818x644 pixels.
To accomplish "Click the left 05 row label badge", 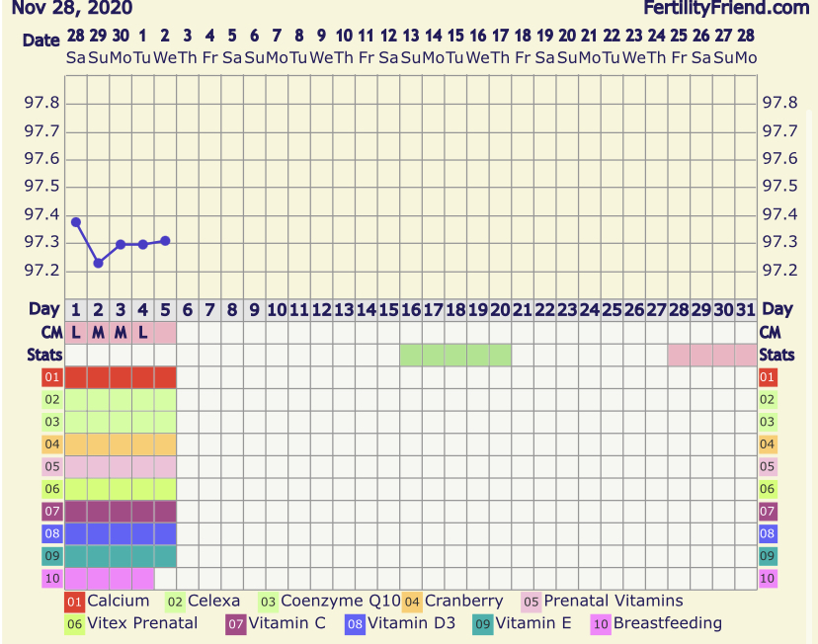I will (52, 467).
